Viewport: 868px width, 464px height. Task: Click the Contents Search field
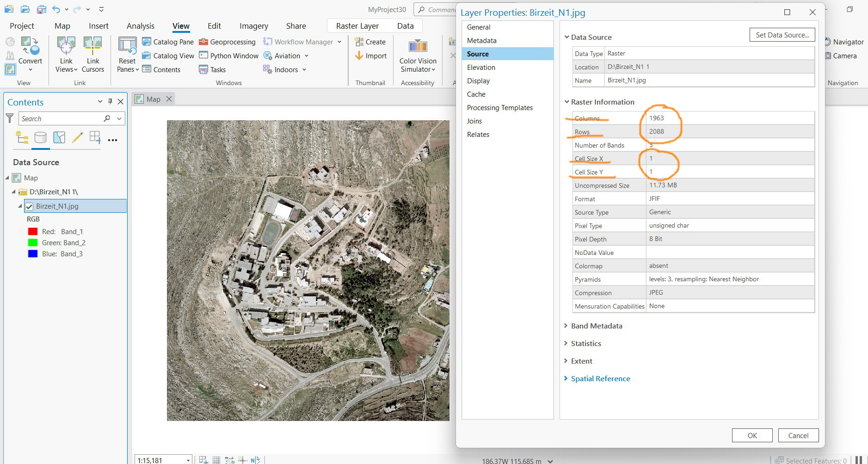coord(60,118)
